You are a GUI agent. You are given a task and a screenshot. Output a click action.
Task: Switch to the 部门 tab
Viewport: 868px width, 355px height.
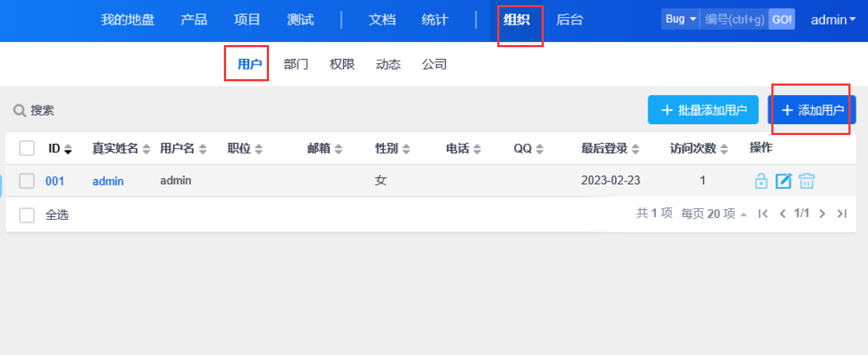[x=296, y=64]
